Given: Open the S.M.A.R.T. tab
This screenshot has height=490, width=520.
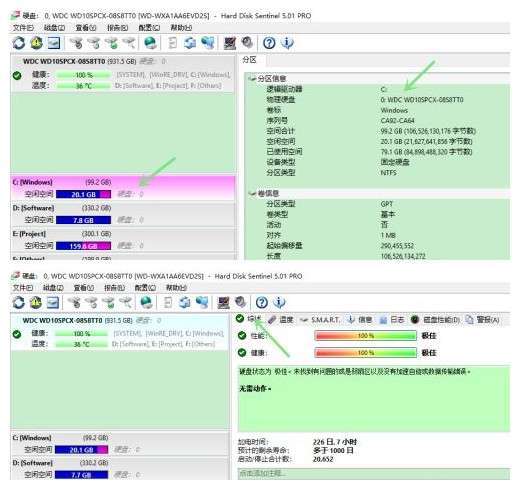Looking at the screenshot, I should pyautogui.click(x=320, y=320).
